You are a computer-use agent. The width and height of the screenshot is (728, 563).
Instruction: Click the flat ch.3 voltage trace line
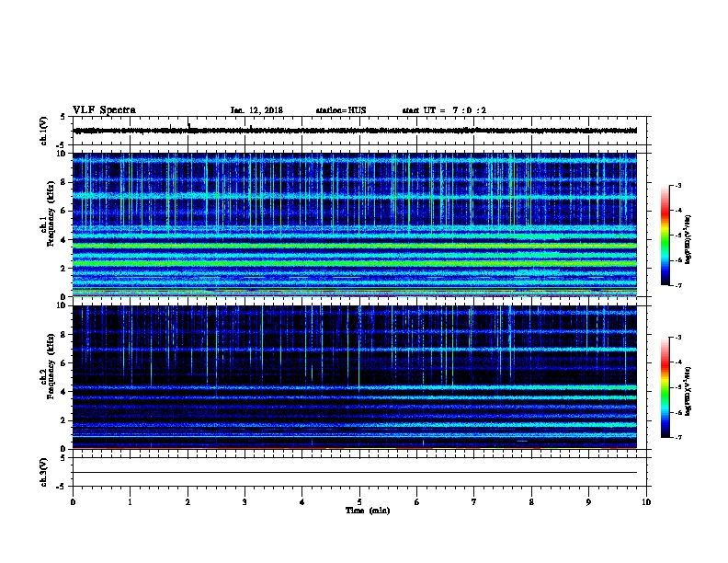coord(355,473)
